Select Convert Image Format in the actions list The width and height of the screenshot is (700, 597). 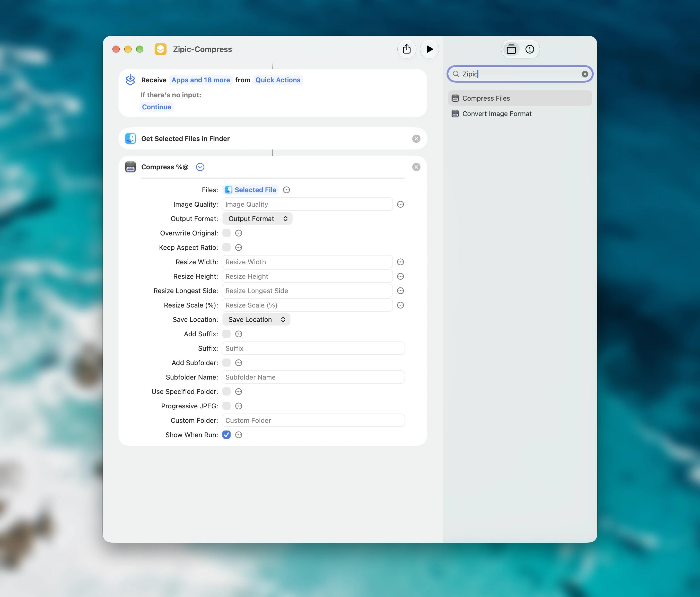click(520, 114)
